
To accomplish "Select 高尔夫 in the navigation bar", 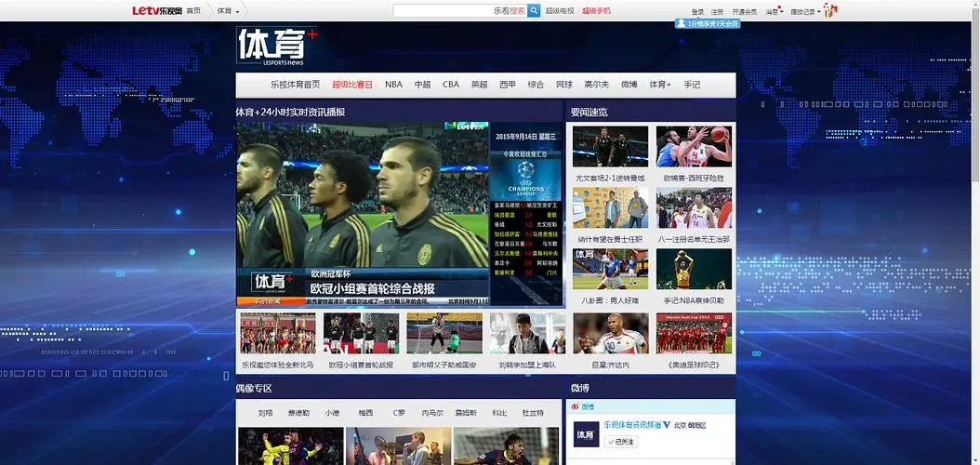I will pyautogui.click(x=596, y=85).
